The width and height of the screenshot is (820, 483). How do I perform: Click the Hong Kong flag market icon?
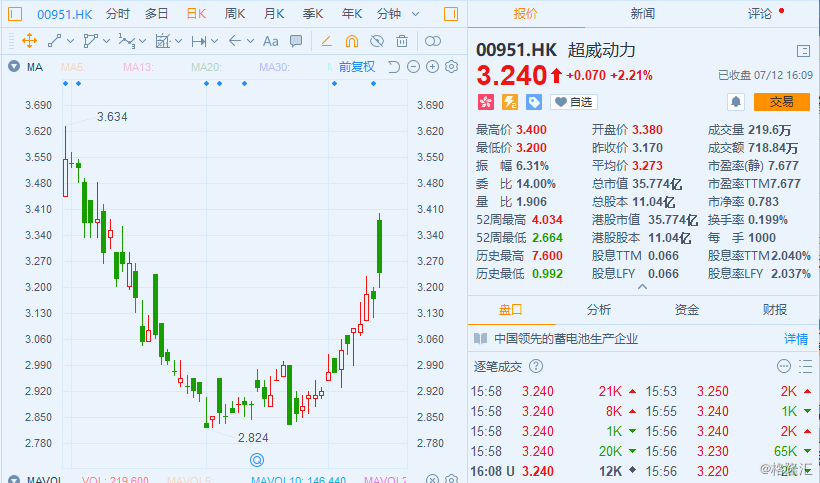pos(486,102)
